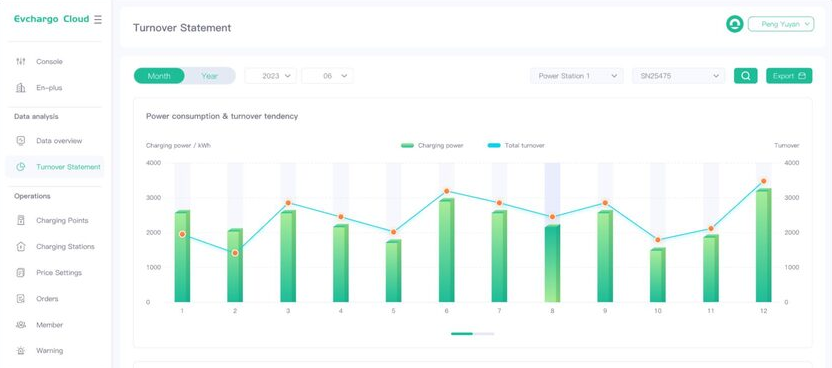The height and width of the screenshot is (368, 832).
Task: Select Turnover Statement in sidebar
Action: point(55,167)
